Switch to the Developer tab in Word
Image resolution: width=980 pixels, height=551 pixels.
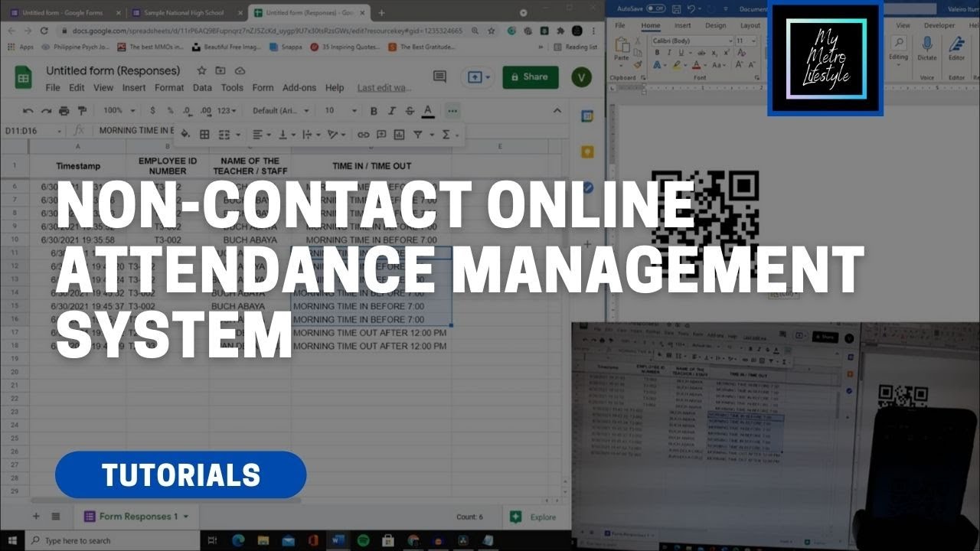click(939, 25)
